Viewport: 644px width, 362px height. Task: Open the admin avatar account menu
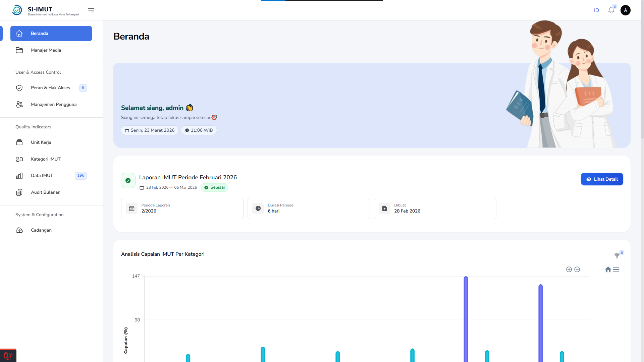coord(626,10)
